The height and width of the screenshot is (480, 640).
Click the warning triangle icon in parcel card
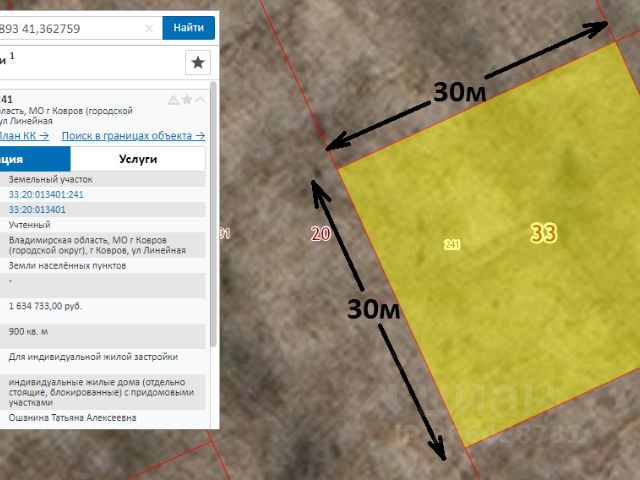(x=173, y=99)
